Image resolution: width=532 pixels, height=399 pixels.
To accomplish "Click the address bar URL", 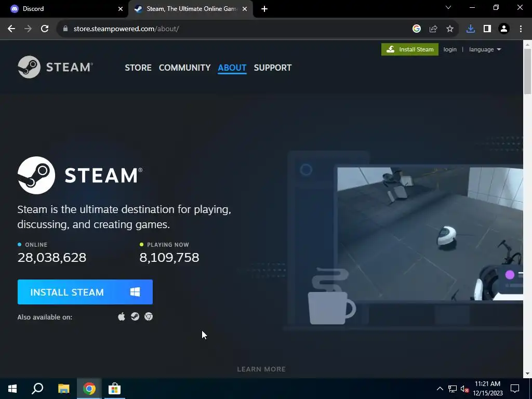I will tap(126, 29).
